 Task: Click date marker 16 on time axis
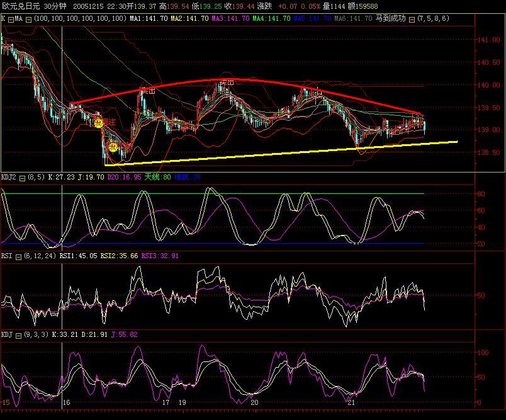click(67, 402)
